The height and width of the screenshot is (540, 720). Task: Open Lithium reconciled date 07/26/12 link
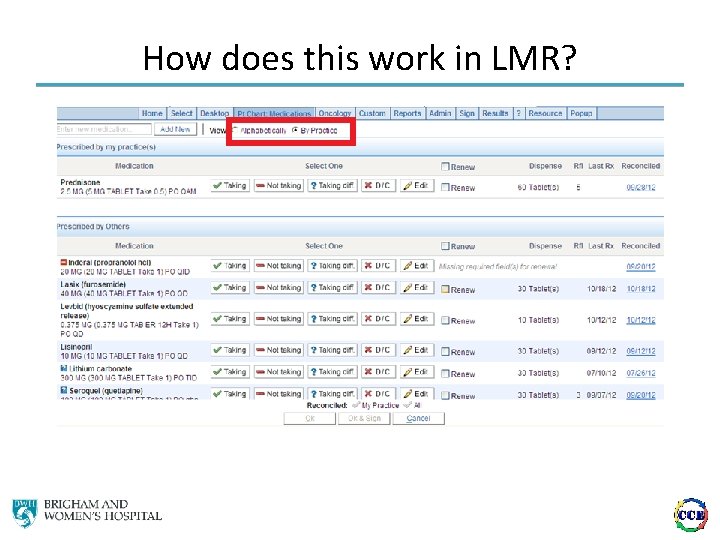641,373
